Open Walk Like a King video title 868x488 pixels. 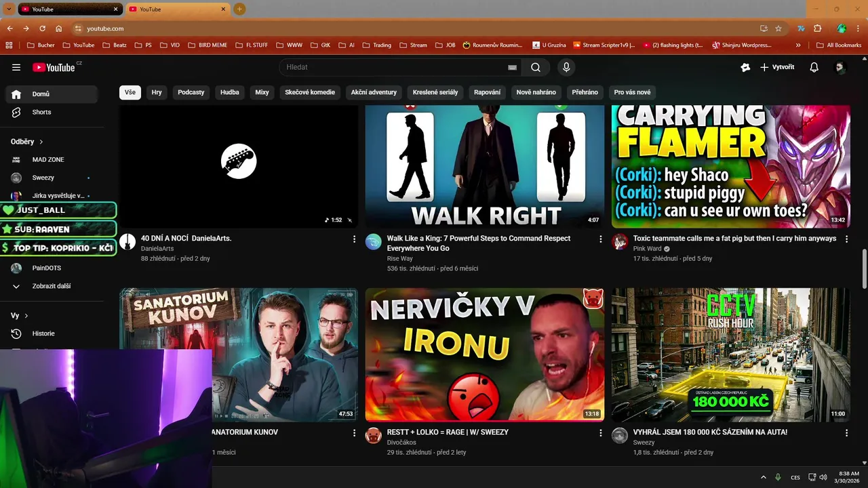(x=479, y=243)
